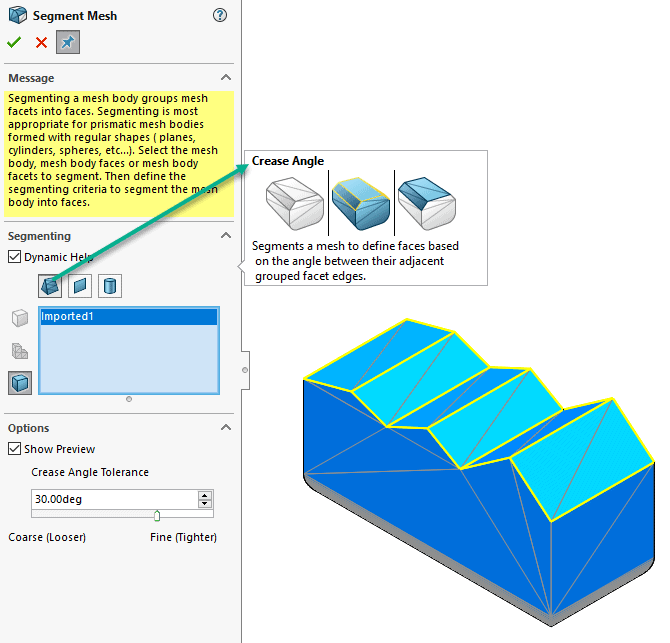670x643 pixels.
Task: Select Imported1 in the selection list
Action: click(129, 317)
